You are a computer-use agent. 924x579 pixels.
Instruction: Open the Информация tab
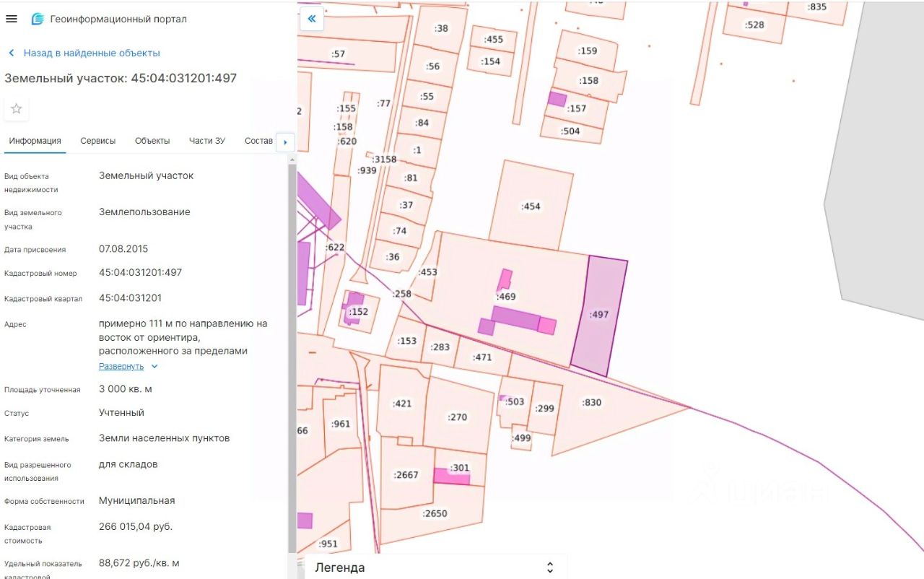(35, 141)
